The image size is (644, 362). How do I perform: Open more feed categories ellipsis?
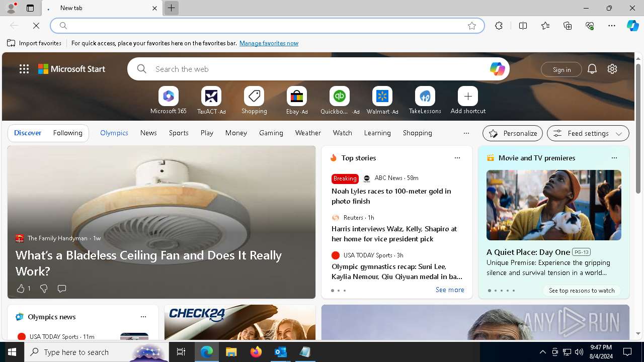point(466,133)
